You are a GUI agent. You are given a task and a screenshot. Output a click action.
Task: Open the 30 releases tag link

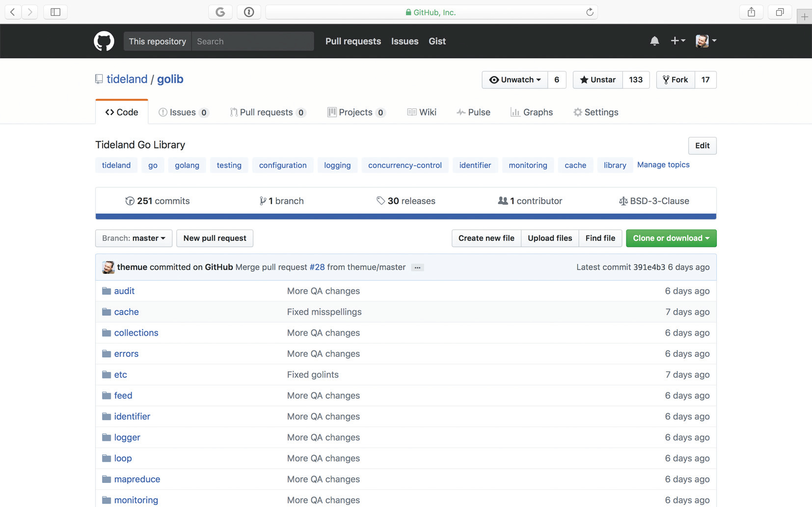click(x=406, y=201)
